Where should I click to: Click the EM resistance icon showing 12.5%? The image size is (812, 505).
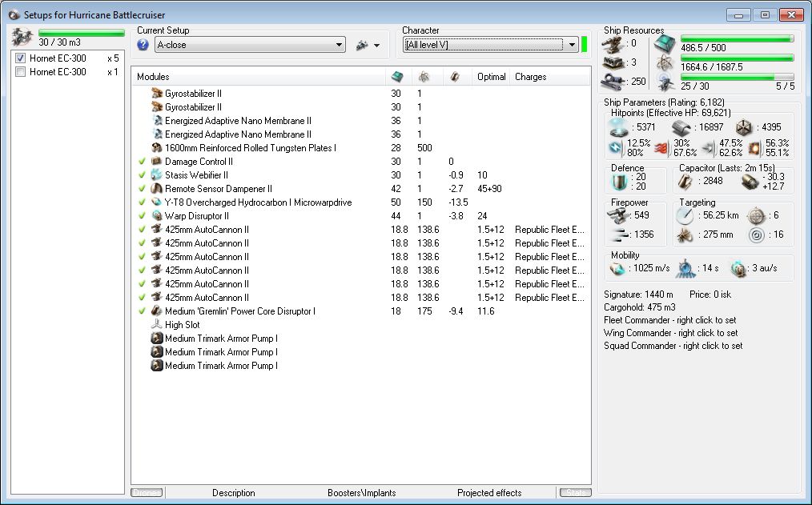point(616,148)
